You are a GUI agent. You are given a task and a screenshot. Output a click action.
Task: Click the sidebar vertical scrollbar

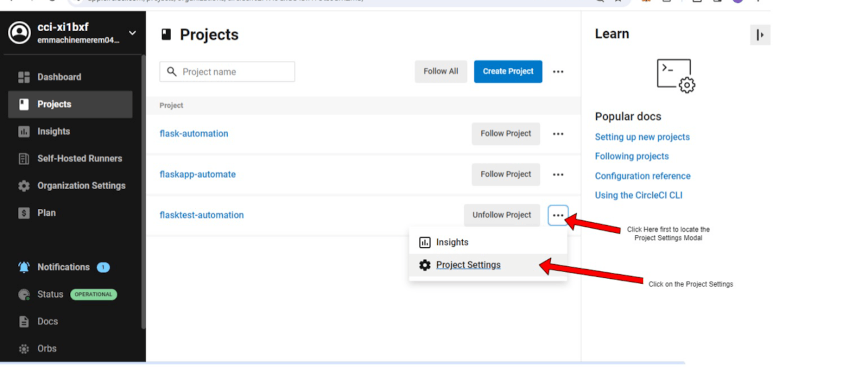point(144,192)
